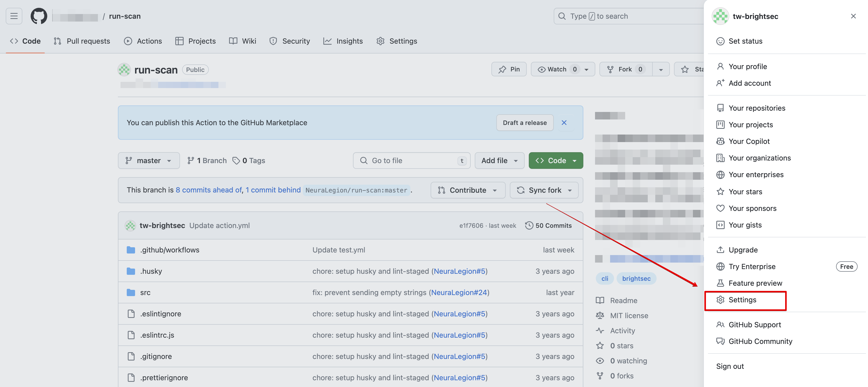Open the Pull requests tab
The image size is (868, 387).
coord(82,41)
